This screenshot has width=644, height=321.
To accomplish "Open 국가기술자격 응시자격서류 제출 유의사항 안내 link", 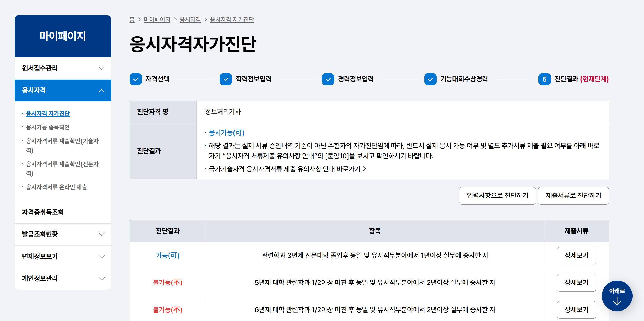I will coord(284,169).
